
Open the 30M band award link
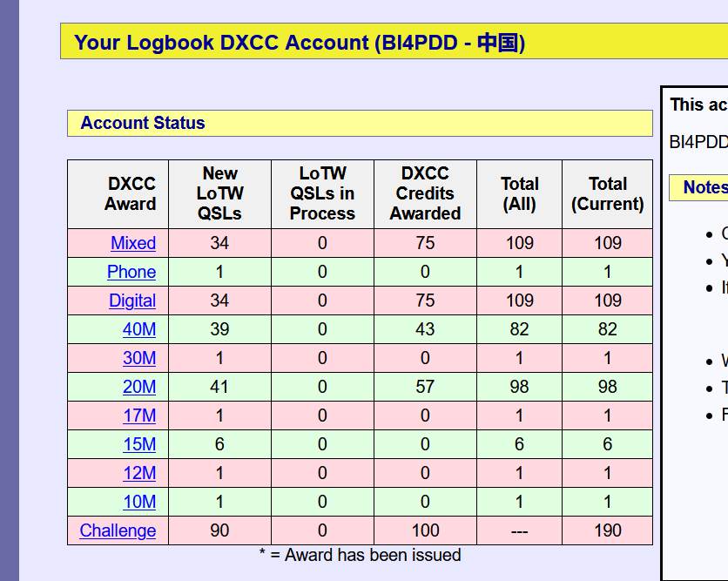click(x=139, y=358)
